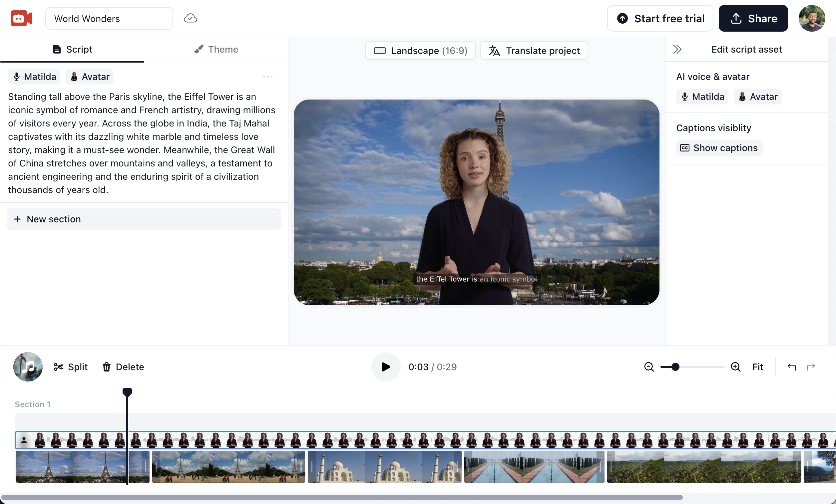Click the timeline zoom slider handle
Image resolution: width=836 pixels, height=504 pixels.
point(675,367)
